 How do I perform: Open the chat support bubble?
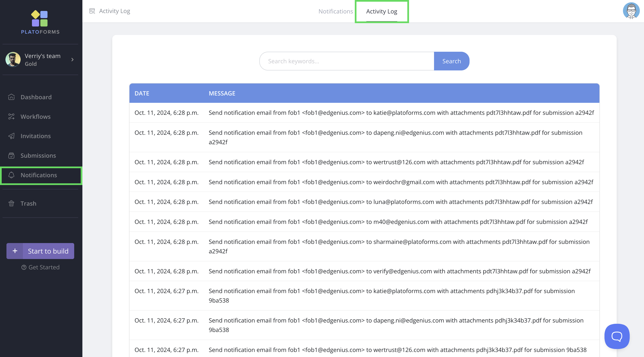coord(617,336)
